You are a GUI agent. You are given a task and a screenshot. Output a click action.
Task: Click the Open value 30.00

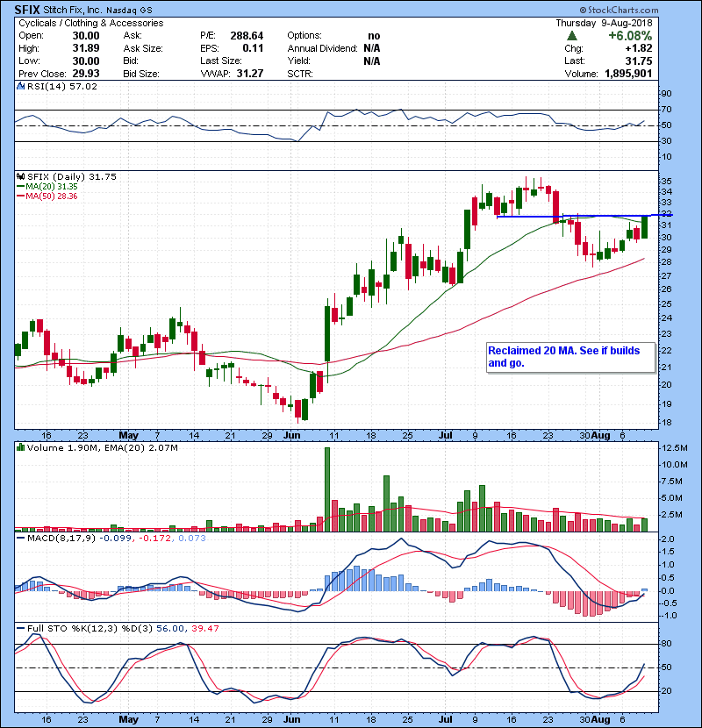click(86, 36)
